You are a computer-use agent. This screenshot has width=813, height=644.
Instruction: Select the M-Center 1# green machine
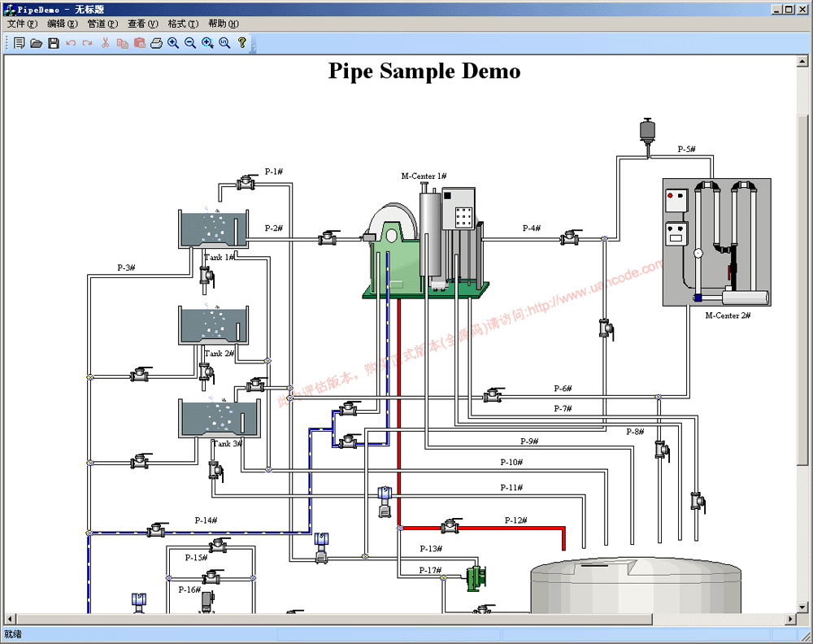423,244
